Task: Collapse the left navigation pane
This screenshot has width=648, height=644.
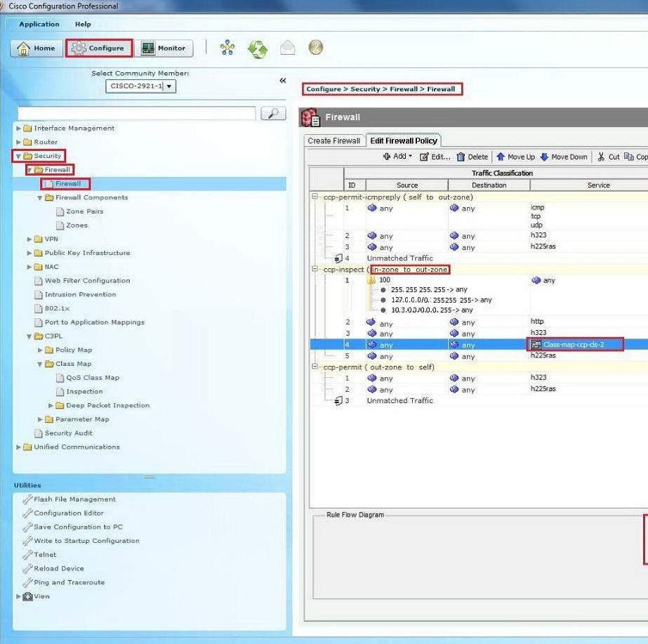Action: tap(283, 81)
